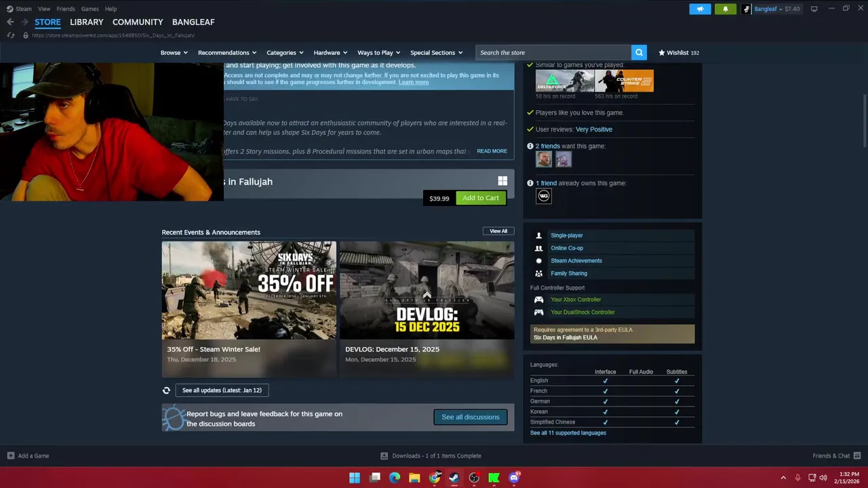Click the Online Co-op people icon
868x488 pixels.
point(539,248)
